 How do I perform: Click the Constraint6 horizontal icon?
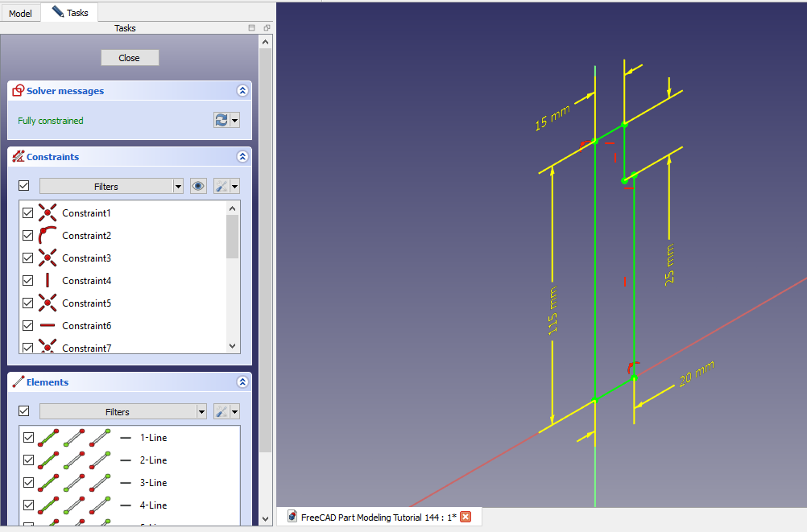click(48, 326)
